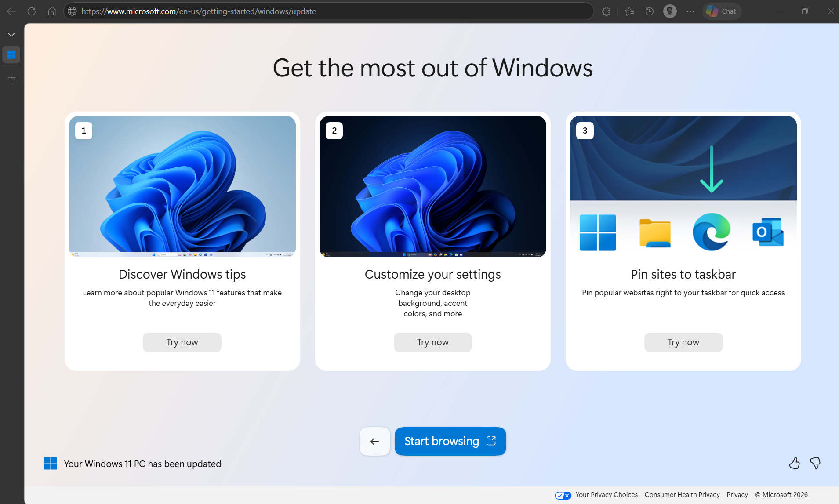Open the Favorites list icon
This screenshot has width=839, height=504.
coord(629,11)
